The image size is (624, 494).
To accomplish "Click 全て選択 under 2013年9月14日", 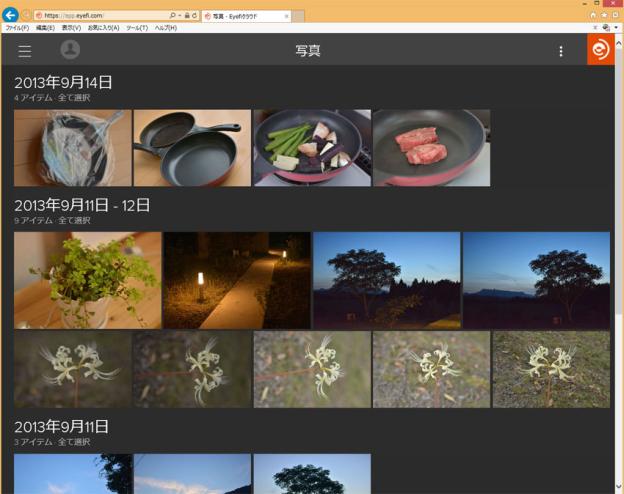I will [x=74, y=98].
